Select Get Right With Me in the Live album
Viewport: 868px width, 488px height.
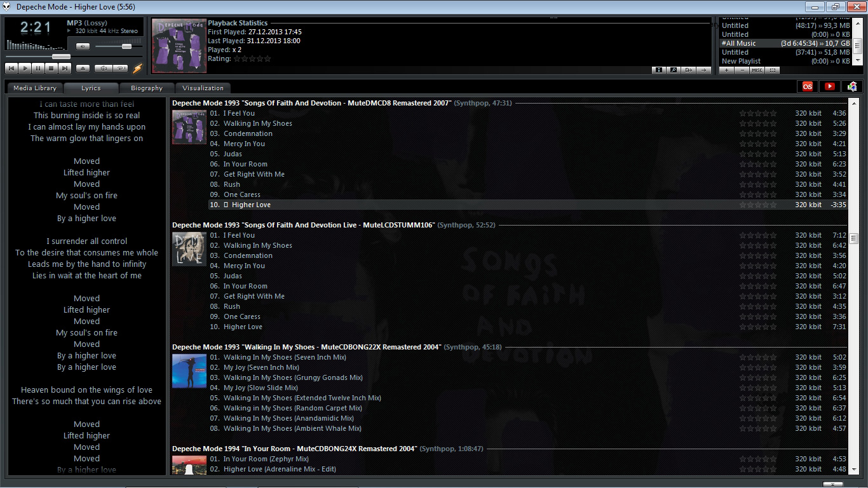(528, 296)
